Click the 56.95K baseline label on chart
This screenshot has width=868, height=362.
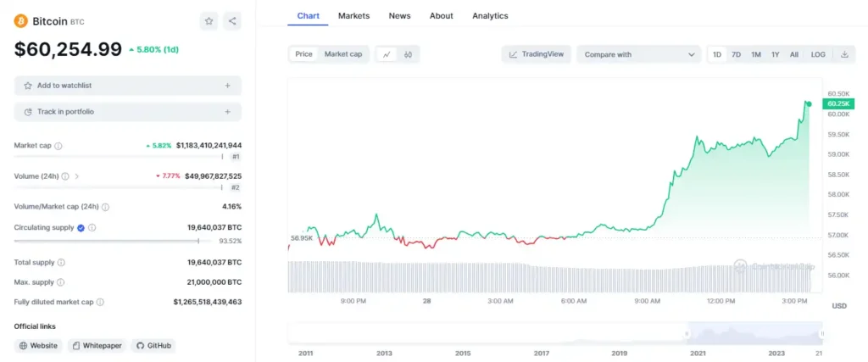302,238
